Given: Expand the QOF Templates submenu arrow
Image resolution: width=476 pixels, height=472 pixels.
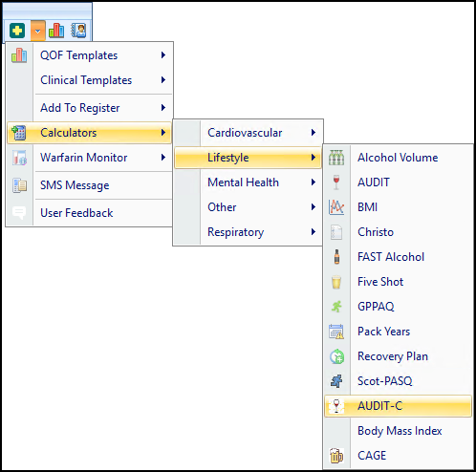Looking at the screenshot, I should (163, 55).
